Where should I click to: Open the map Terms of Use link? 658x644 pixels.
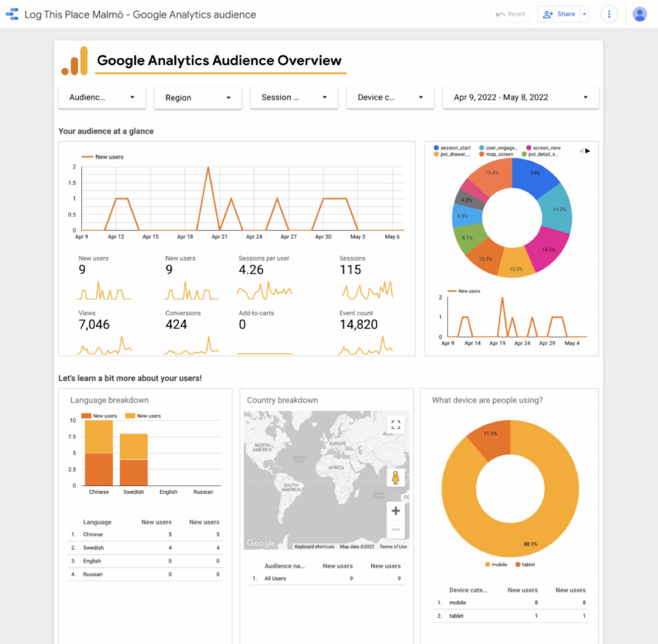point(393,547)
